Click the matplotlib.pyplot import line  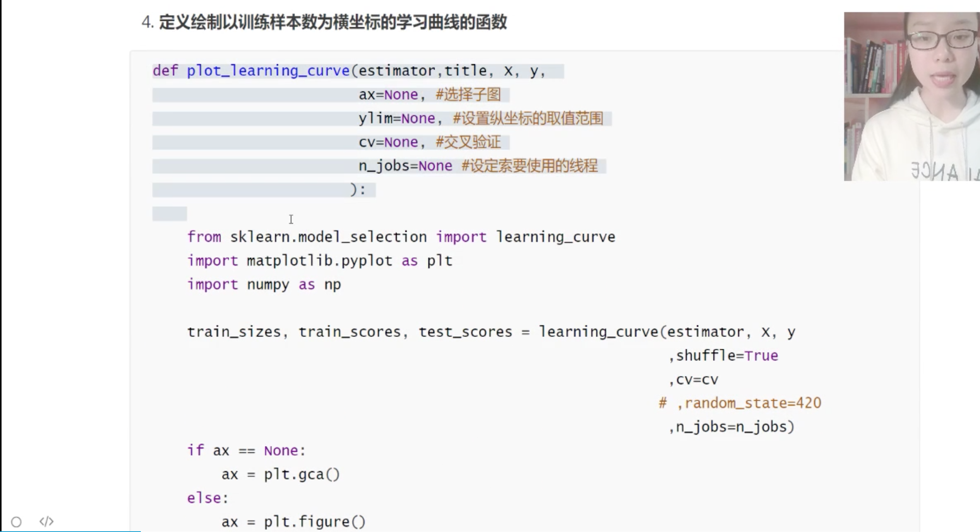320,261
